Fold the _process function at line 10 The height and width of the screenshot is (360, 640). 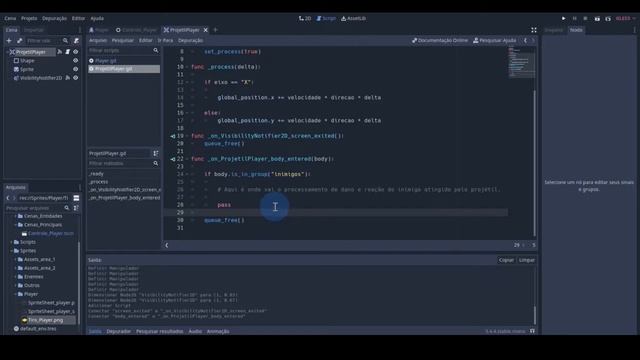[187, 67]
